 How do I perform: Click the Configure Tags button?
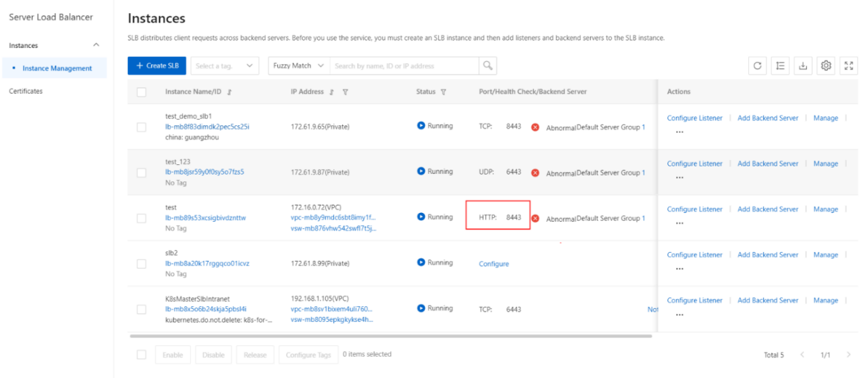308,355
